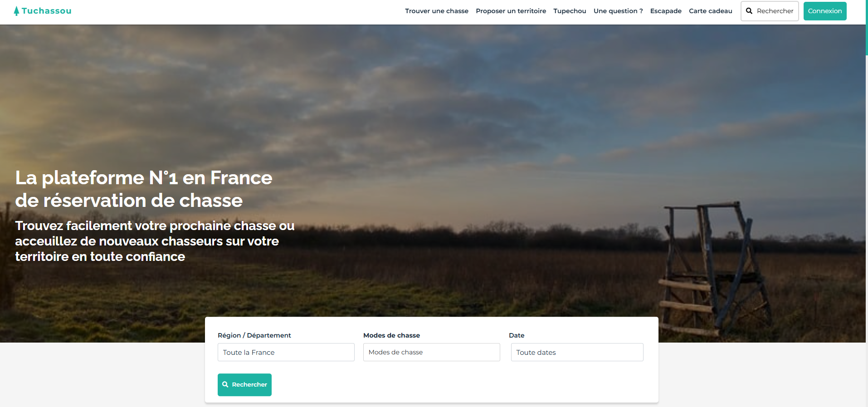Click the Modes de chasse field label
This screenshot has height=407, width=868.
391,335
